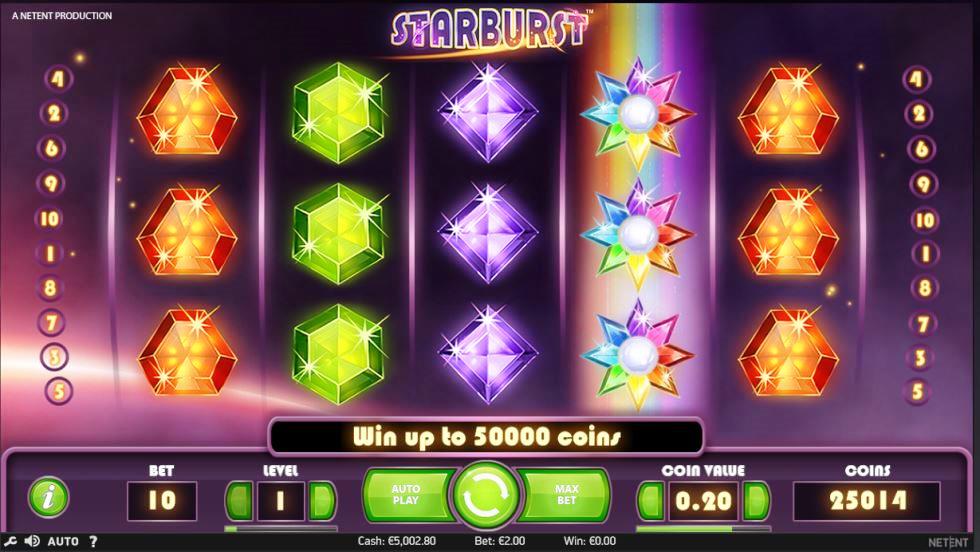Screen dimensions: 980x552
Task: Spin the reels with center button
Action: [486, 496]
